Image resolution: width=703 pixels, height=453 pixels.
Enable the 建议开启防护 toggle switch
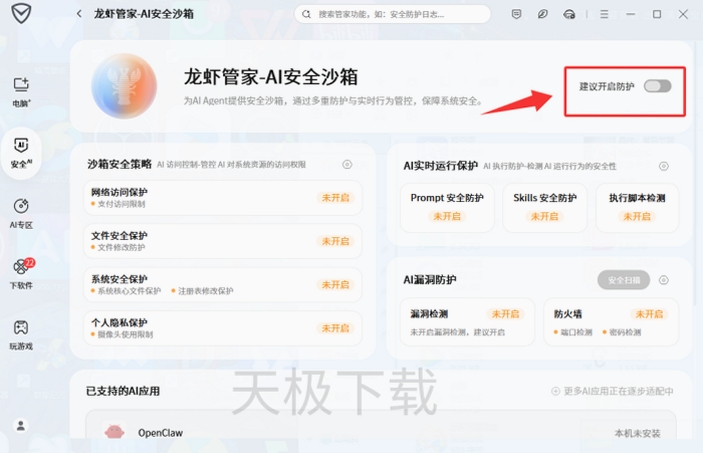tap(657, 86)
